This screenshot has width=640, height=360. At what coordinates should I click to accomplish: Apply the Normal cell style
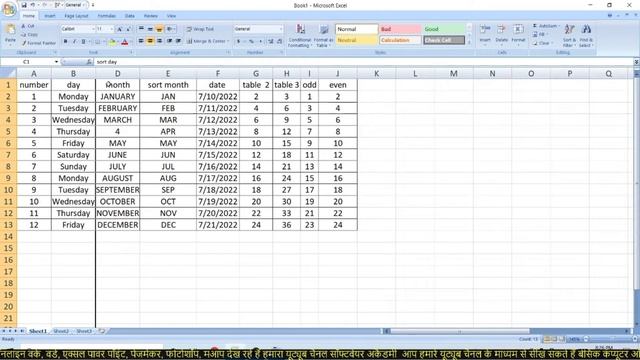[x=356, y=29]
